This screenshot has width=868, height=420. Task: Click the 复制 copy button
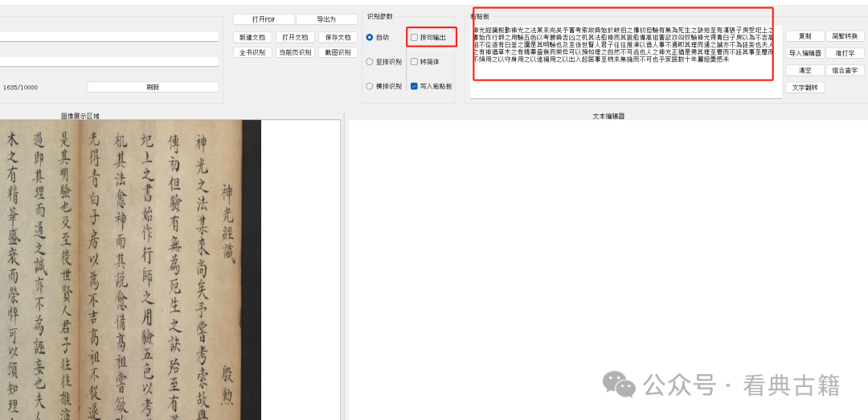(x=805, y=36)
